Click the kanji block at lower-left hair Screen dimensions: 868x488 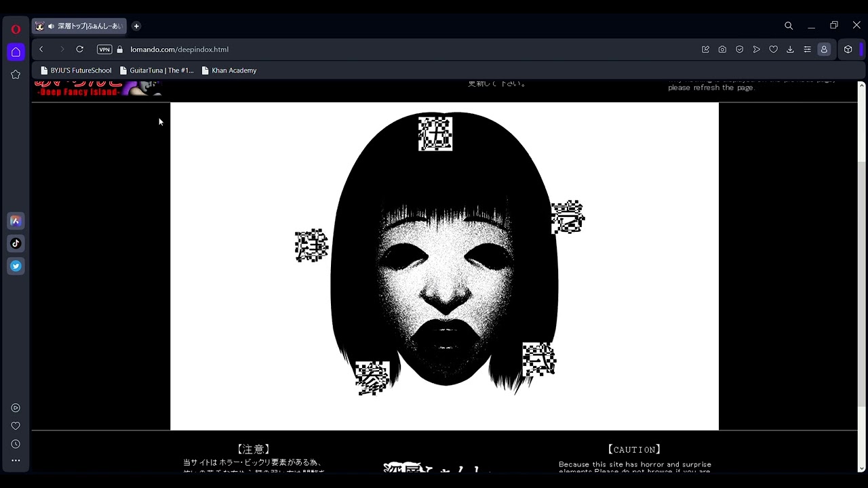tap(372, 378)
